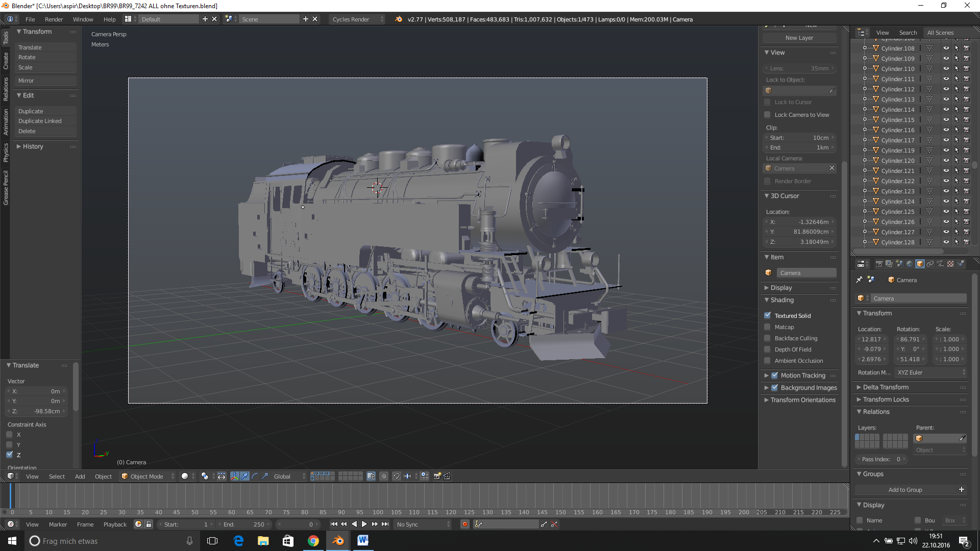The height and width of the screenshot is (551, 980).
Task: Open the File menu
Action: [30, 19]
